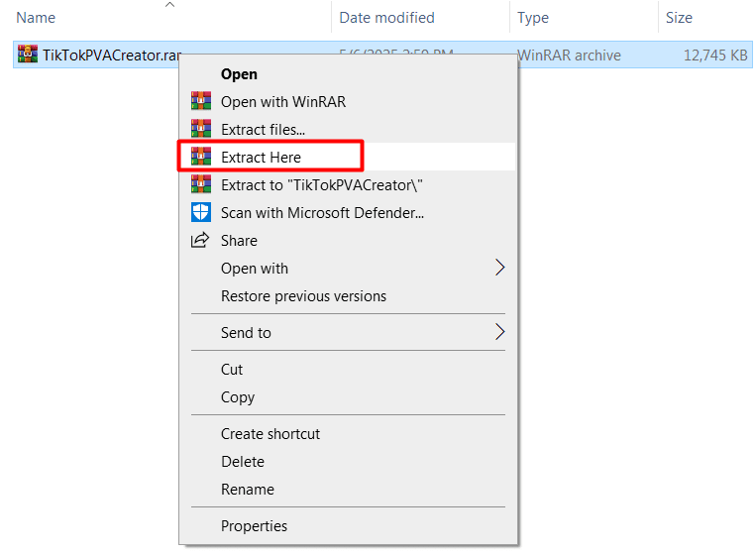Screen dimensions: 756x556
Task: Click the Microsoft Defender shield icon
Action: click(201, 212)
